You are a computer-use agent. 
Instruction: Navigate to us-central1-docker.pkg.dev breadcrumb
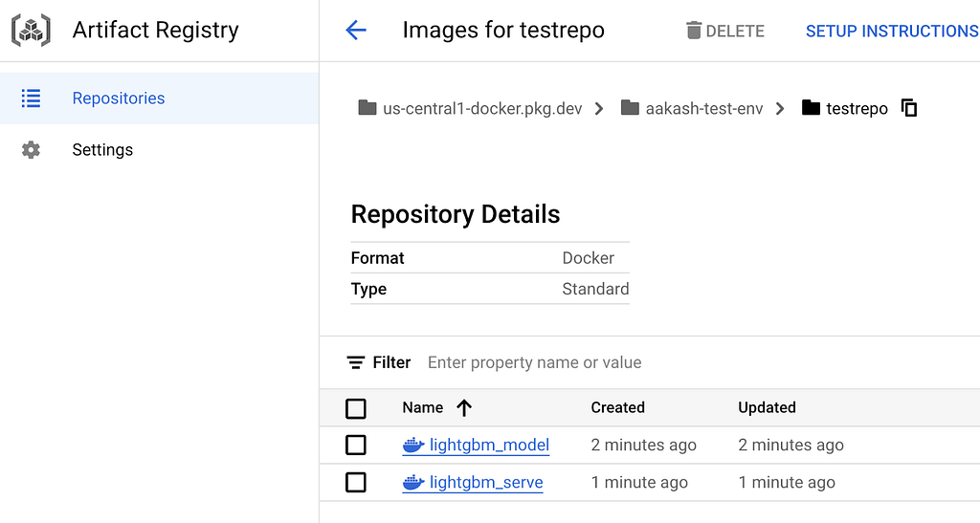pos(482,109)
